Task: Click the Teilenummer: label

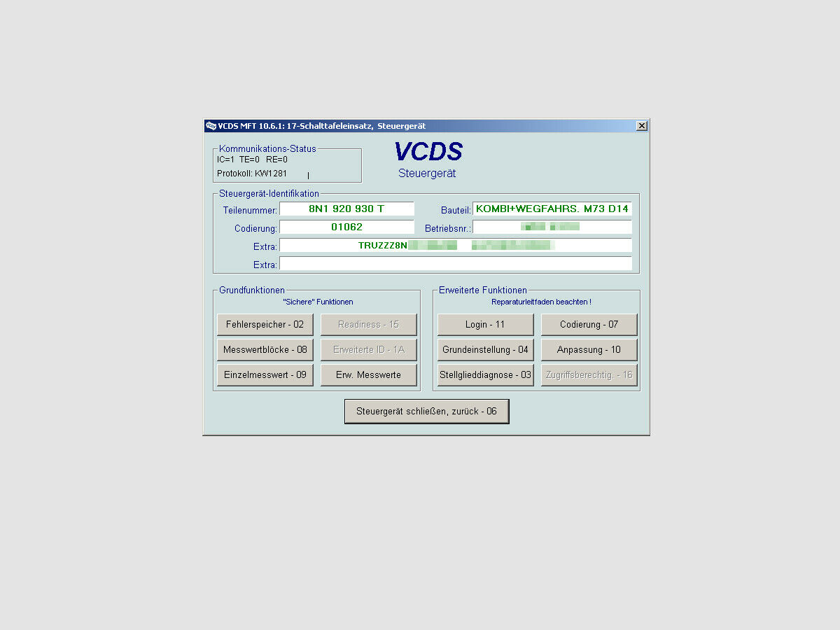Action: pyautogui.click(x=250, y=210)
